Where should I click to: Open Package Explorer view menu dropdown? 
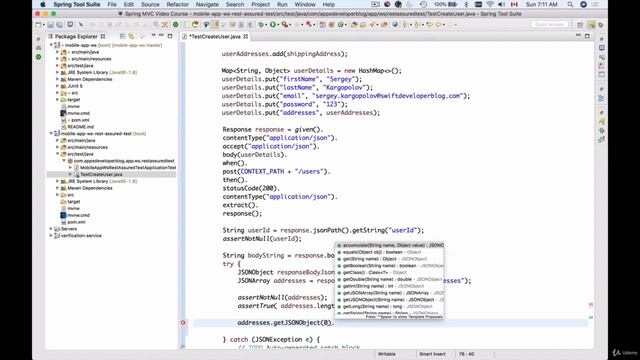(153, 36)
